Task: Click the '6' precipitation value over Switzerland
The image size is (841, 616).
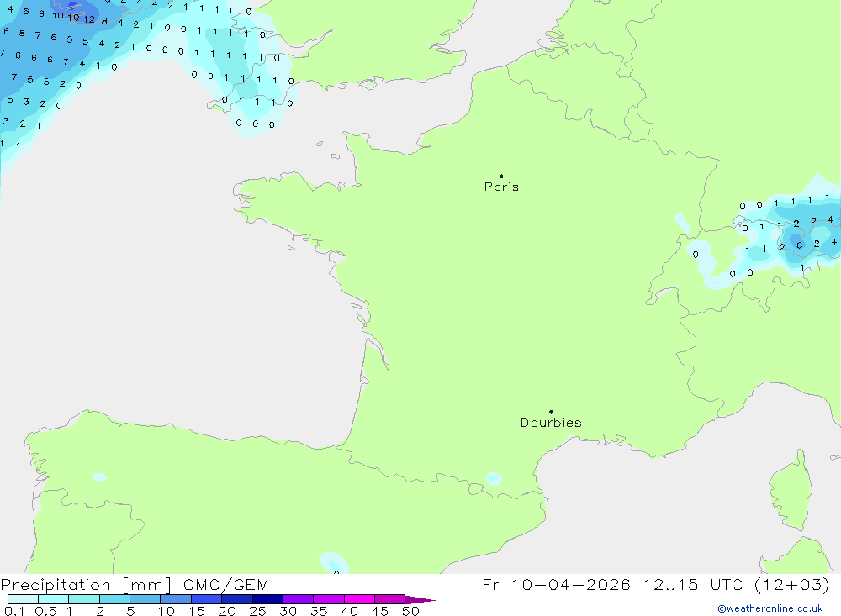Action: (799, 245)
